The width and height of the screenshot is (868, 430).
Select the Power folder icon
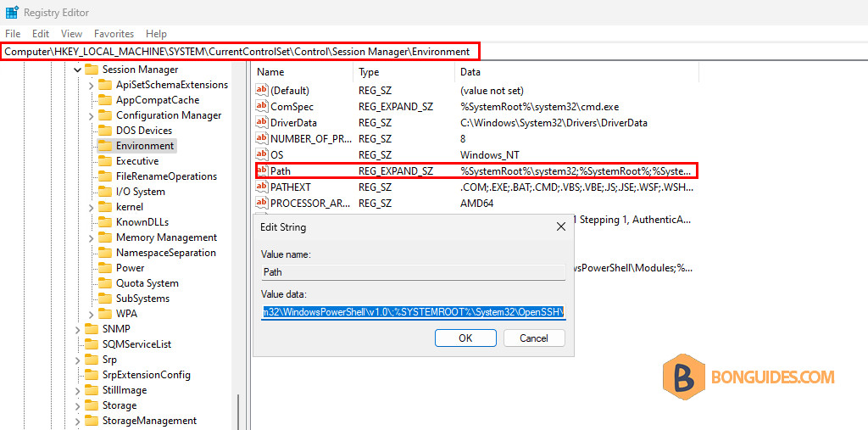(104, 268)
